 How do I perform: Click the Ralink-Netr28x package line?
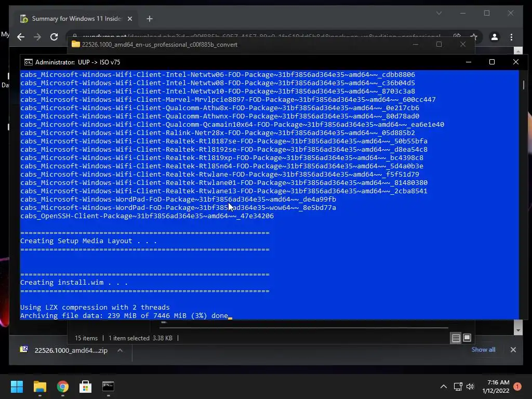218,132
